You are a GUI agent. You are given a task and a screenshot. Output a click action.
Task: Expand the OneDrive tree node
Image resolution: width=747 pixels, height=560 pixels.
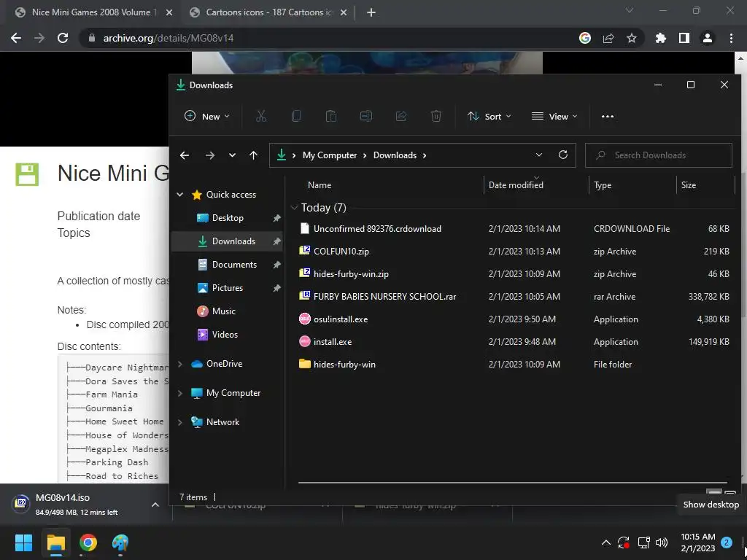(180, 364)
